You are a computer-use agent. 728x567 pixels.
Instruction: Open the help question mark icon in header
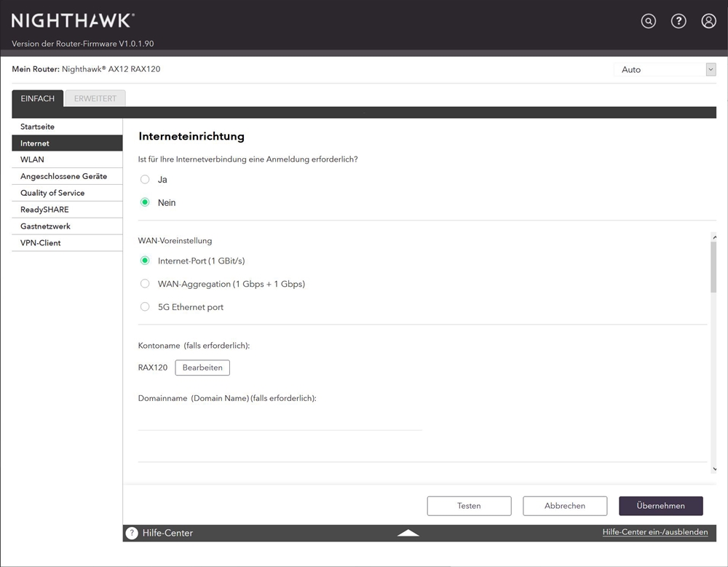678,21
